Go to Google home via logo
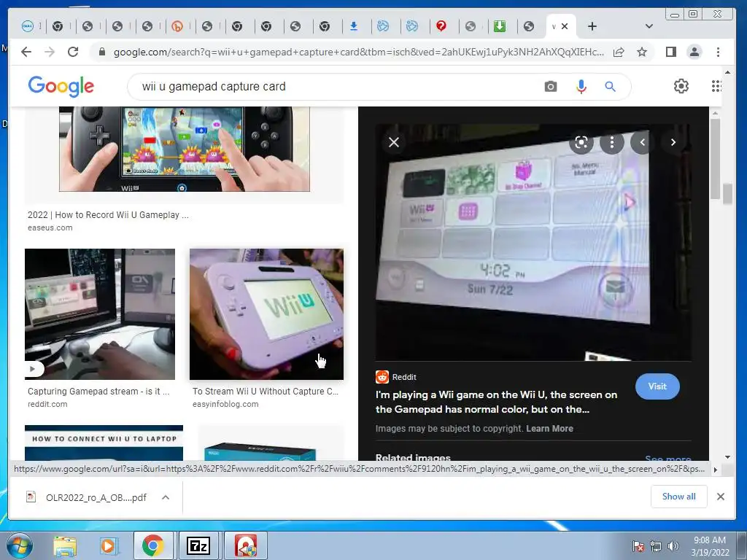 pyautogui.click(x=61, y=87)
